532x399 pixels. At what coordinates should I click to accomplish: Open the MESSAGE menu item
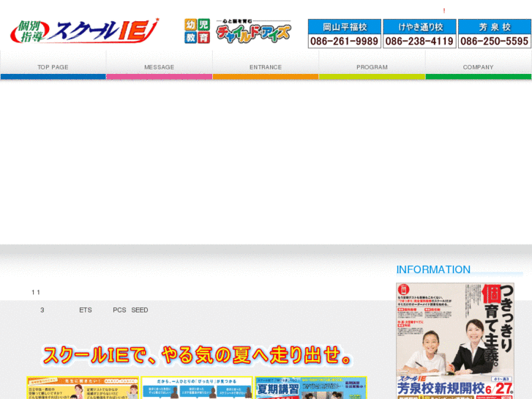click(x=159, y=65)
